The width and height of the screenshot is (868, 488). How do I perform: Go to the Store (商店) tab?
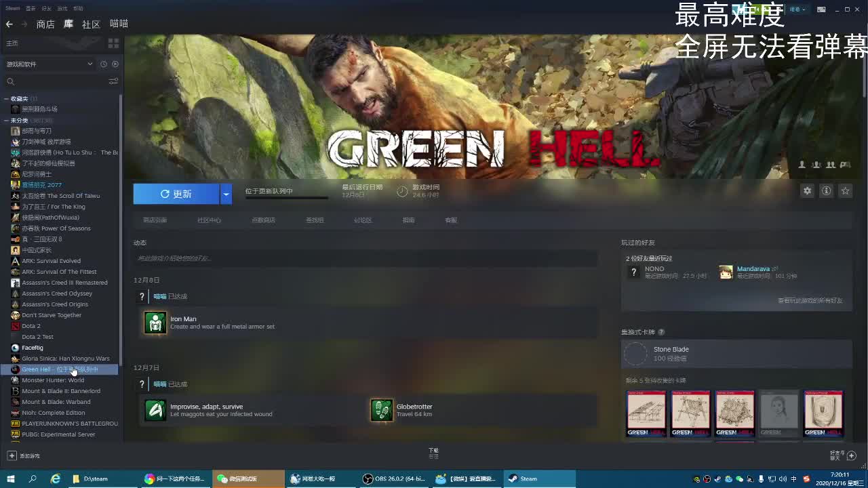(x=45, y=24)
